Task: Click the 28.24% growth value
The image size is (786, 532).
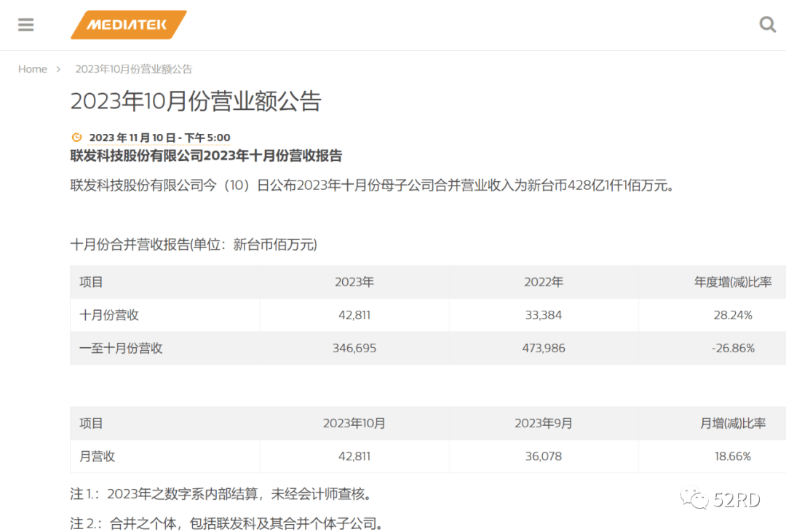Action: click(733, 315)
